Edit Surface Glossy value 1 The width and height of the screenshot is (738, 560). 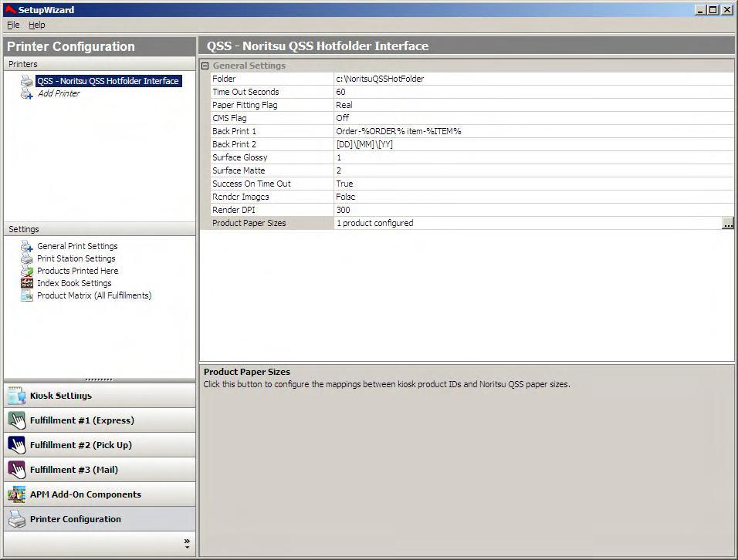[x=533, y=157]
